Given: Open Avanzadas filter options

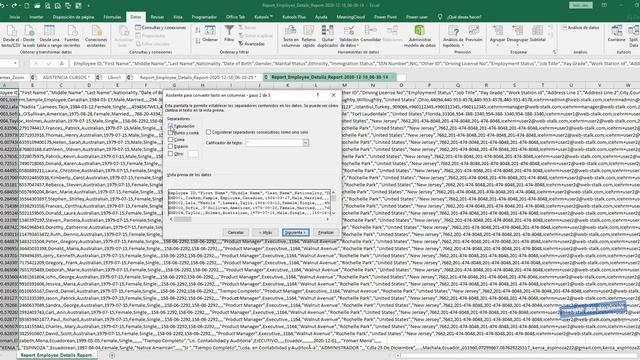Looking at the screenshot, I should [x=251, y=44].
